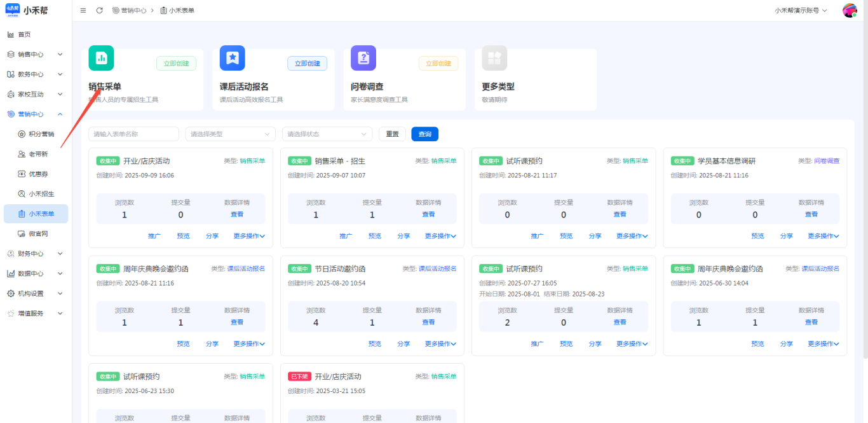This screenshot has height=423, width=868.
Task: Click the purple 问卷调查 icon
Action: pos(363,58)
